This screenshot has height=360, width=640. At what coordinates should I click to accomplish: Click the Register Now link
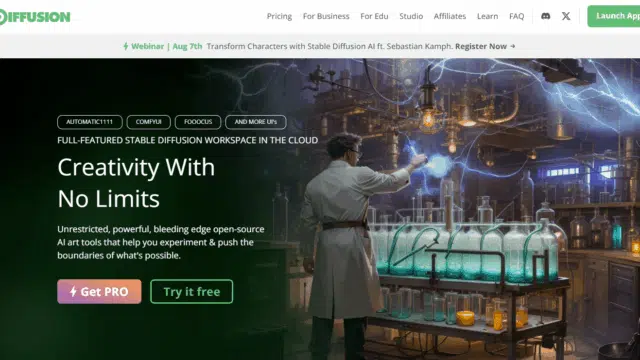pyautogui.click(x=481, y=46)
